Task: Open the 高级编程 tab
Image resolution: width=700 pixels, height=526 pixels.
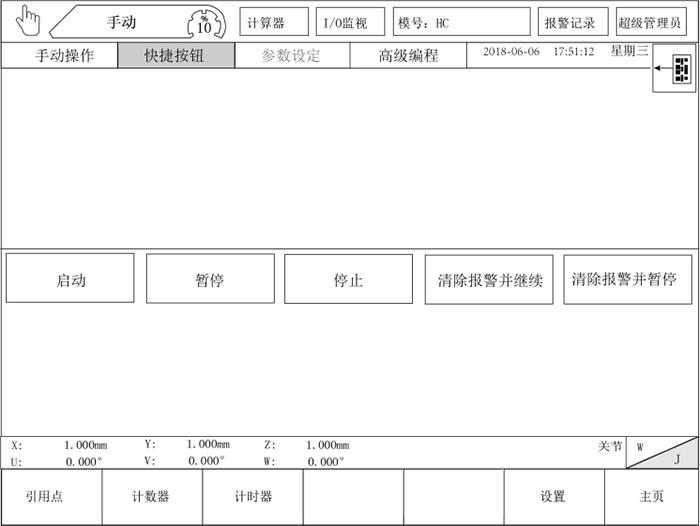Action: coord(408,56)
